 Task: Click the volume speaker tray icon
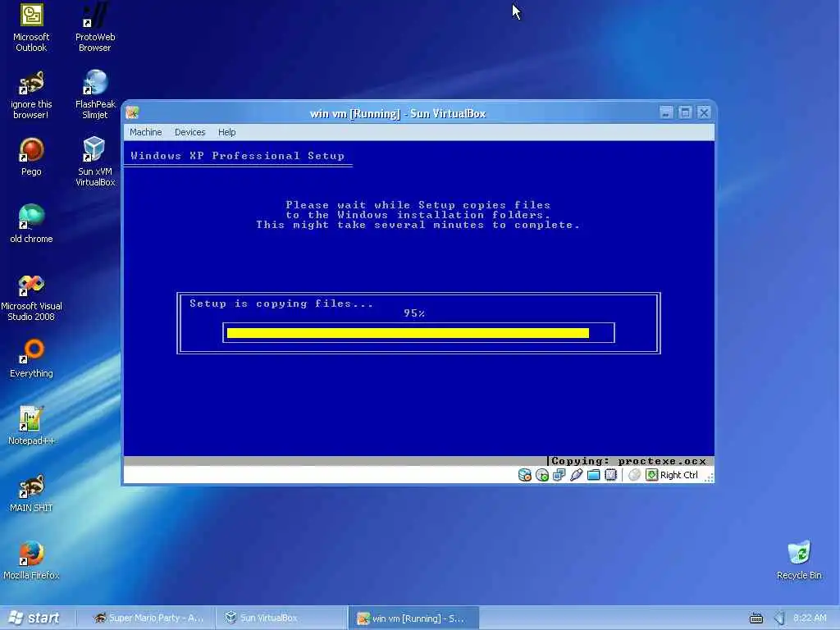[x=779, y=619]
